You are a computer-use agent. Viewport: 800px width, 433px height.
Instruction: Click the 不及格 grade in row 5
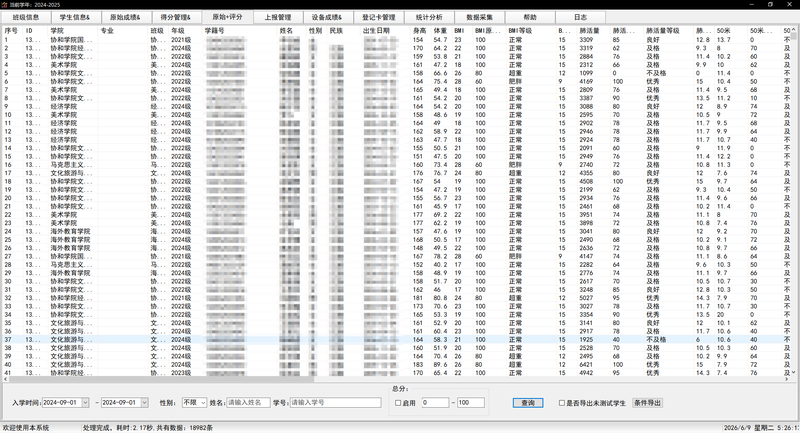coord(656,73)
